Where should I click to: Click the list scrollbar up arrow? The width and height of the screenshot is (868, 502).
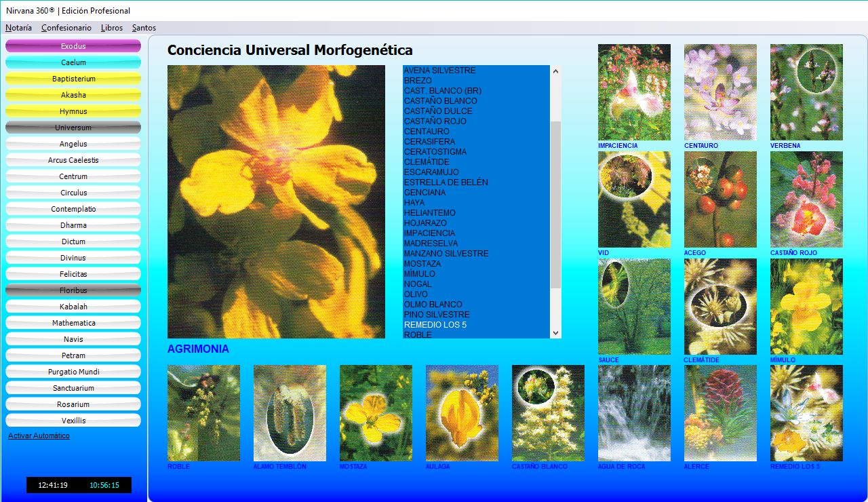click(x=556, y=71)
